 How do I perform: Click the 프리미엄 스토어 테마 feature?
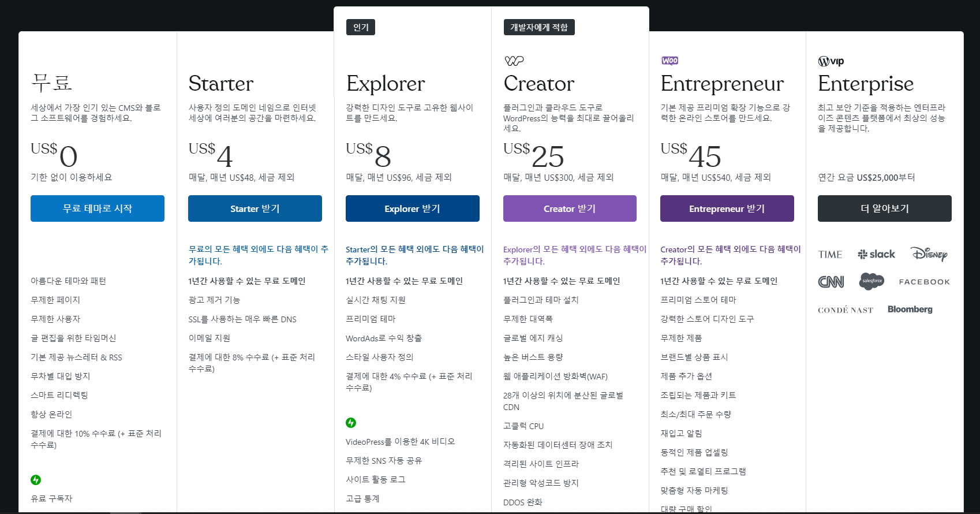pyautogui.click(x=698, y=300)
